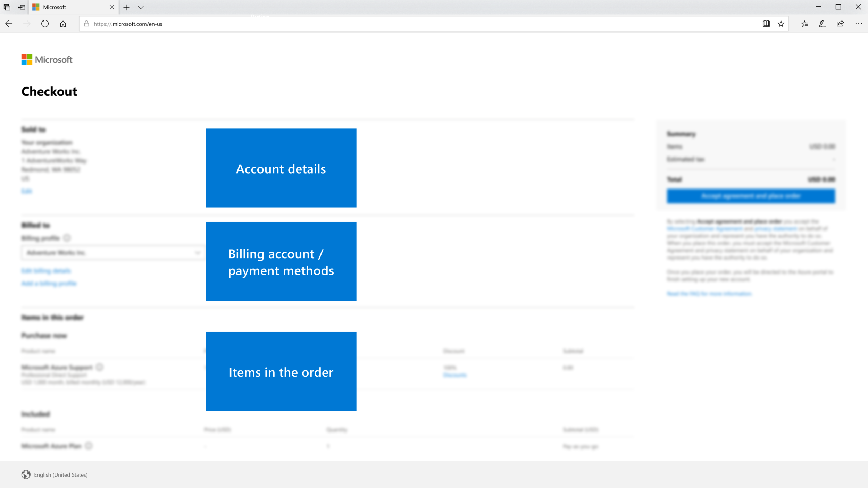868x488 pixels.
Task: Click the Checkout heading text
Action: point(49,92)
